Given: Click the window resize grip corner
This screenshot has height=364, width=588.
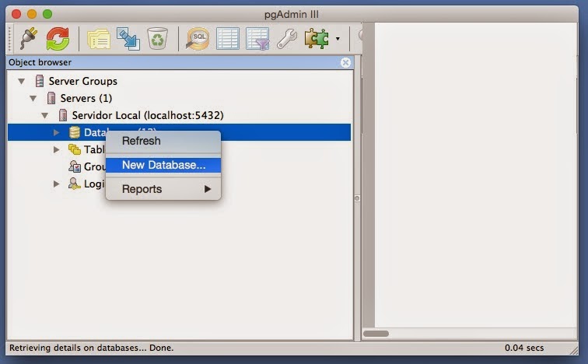Looking at the screenshot, I should [574, 350].
